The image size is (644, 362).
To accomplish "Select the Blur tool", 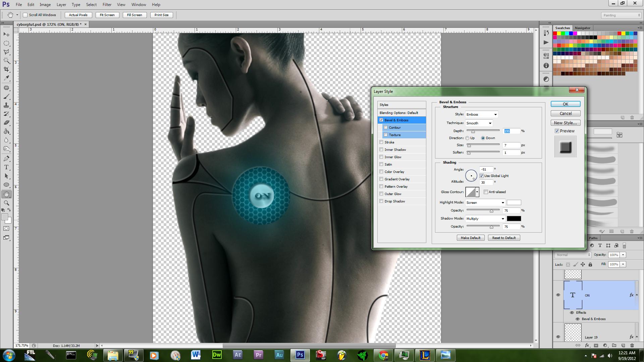I will click(x=6, y=140).
